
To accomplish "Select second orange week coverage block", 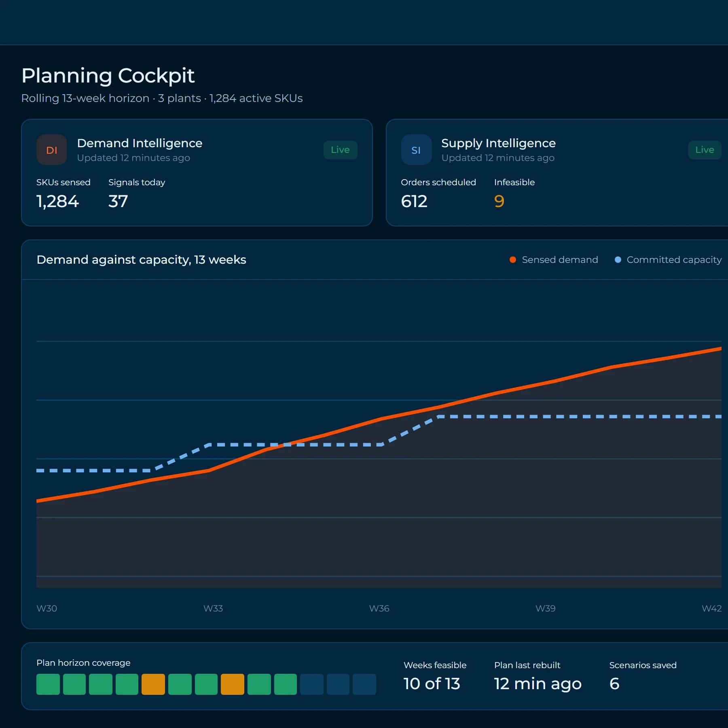I will coord(232,684).
